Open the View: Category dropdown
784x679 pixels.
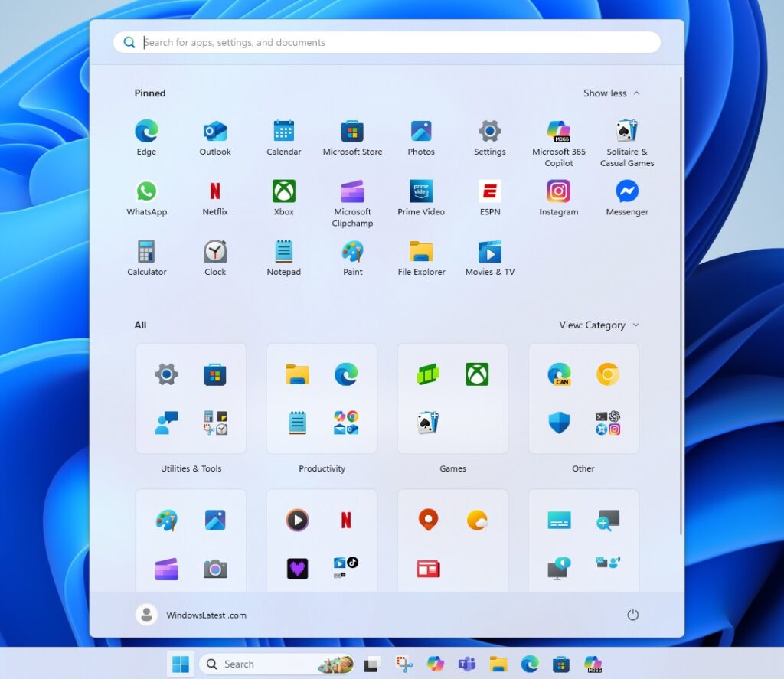pos(599,325)
